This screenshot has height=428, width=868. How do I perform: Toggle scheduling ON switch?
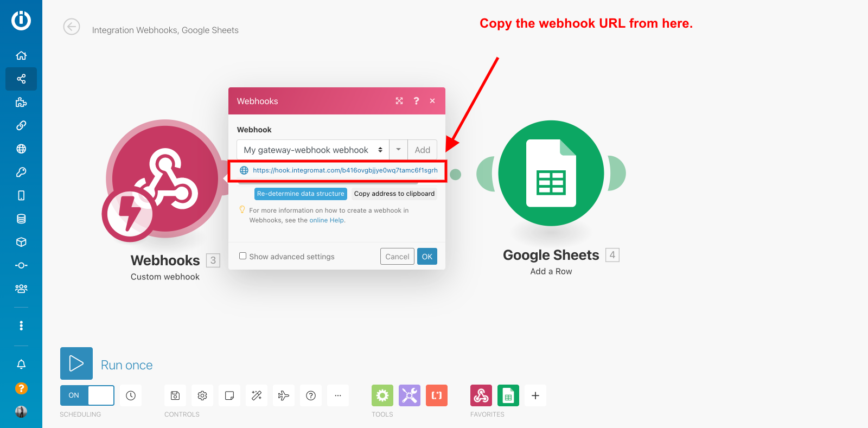tap(87, 395)
